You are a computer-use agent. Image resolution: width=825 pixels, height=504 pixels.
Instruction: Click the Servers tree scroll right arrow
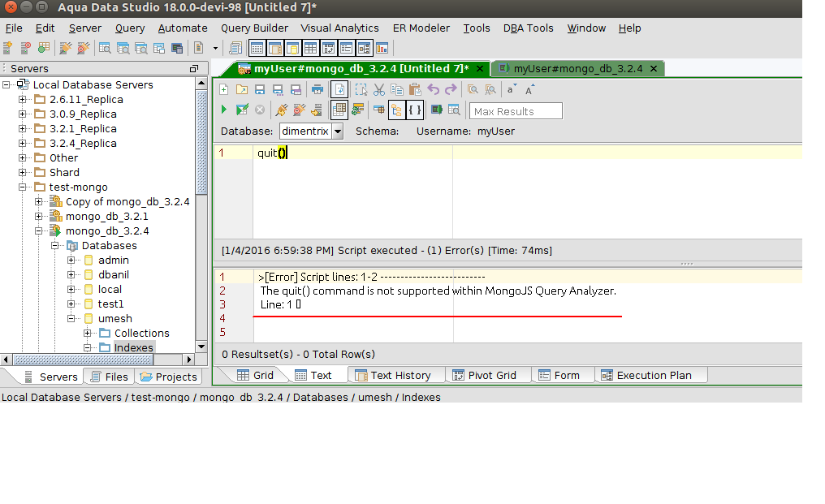point(189,360)
